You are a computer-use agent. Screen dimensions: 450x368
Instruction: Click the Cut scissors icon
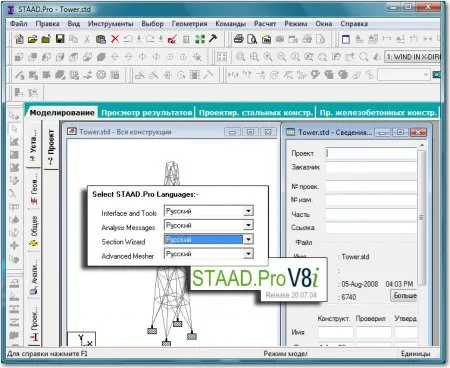click(x=87, y=39)
